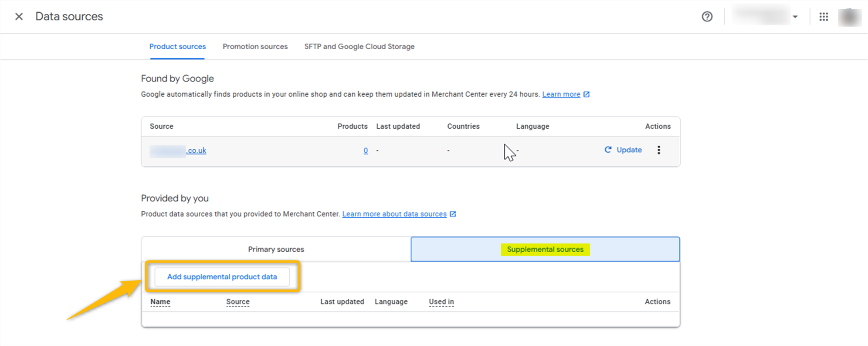Click the Name column header
868x346 pixels.
[160, 301]
